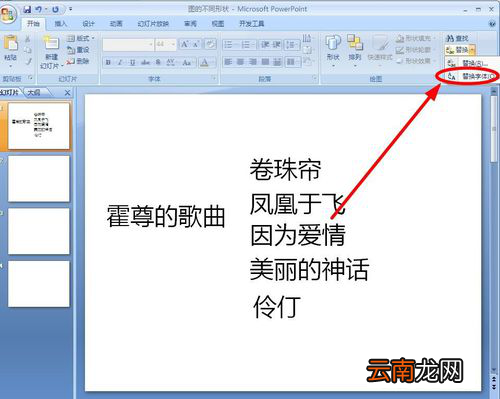This screenshot has height=399, width=500.
Task: Switch to the 幻灯片放映 ribbon tab
Action: pos(153,24)
